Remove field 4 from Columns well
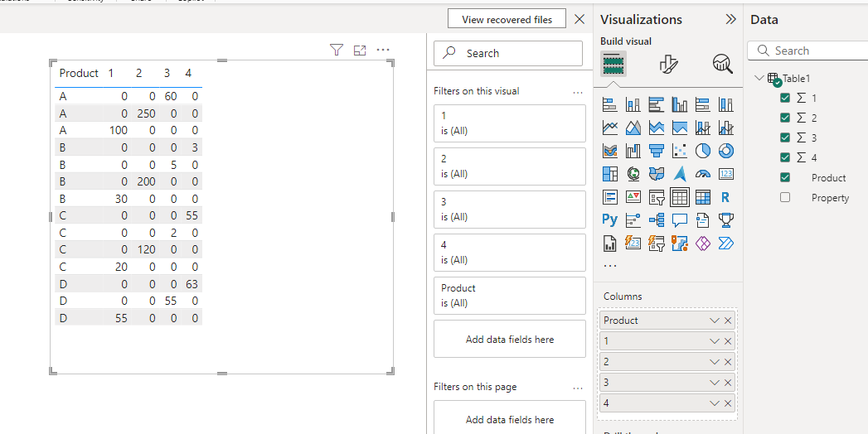 pyautogui.click(x=728, y=403)
